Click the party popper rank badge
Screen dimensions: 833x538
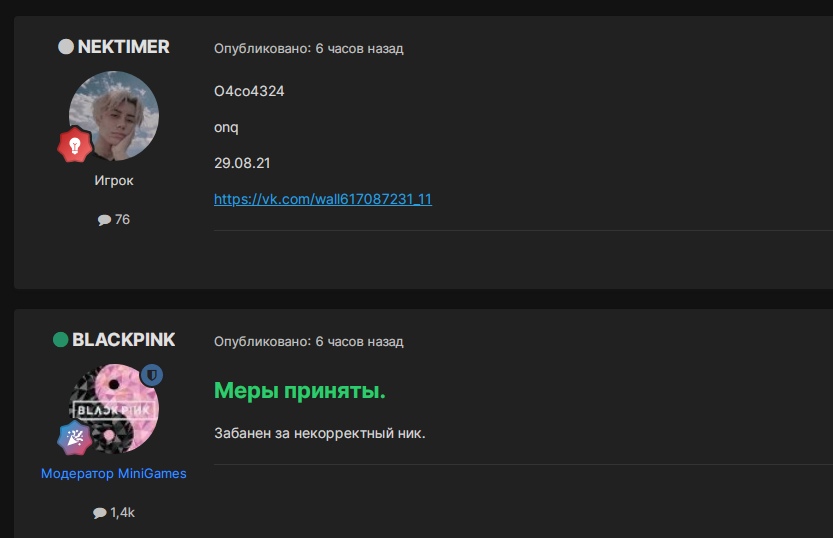(x=74, y=438)
